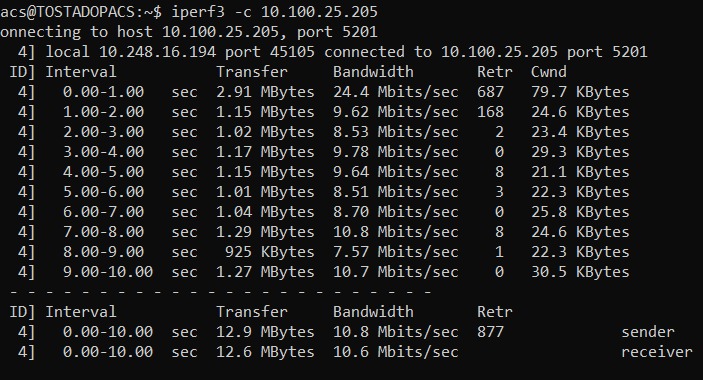Click the 925 KBytes transfer value
This screenshot has width=703, height=380.
pyautogui.click(x=269, y=252)
